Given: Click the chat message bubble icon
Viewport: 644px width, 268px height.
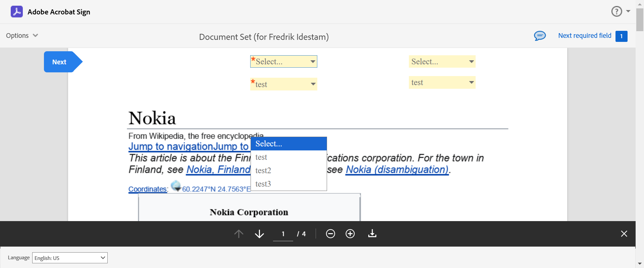Looking at the screenshot, I should point(540,36).
